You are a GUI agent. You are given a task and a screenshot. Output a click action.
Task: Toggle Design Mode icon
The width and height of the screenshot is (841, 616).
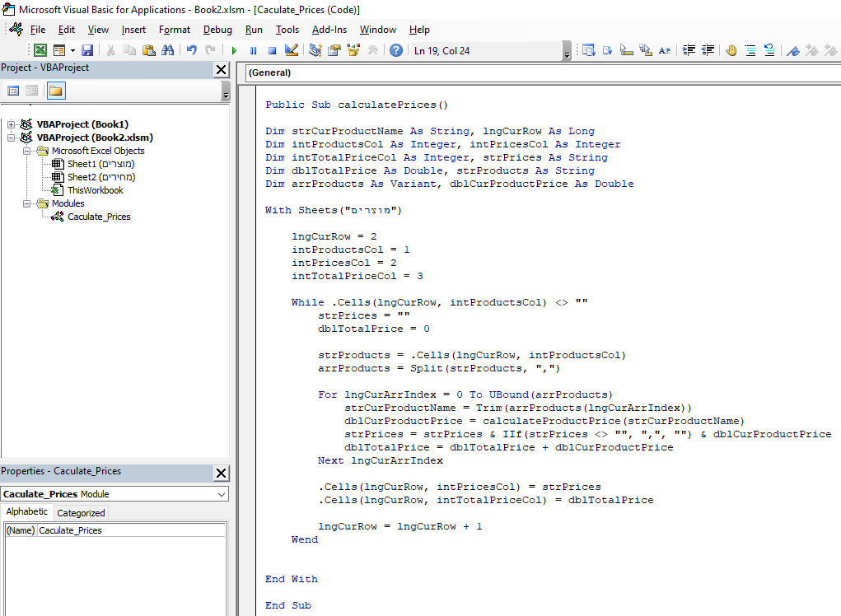[291, 50]
